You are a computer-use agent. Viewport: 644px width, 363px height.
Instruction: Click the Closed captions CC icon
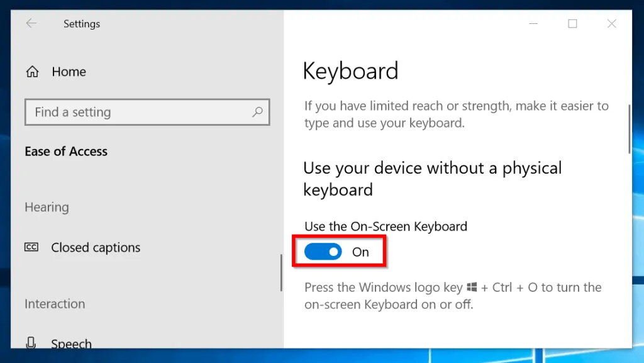pos(31,247)
